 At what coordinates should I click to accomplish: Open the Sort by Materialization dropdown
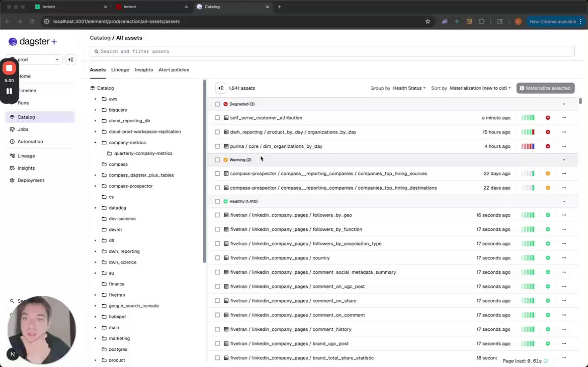480,88
